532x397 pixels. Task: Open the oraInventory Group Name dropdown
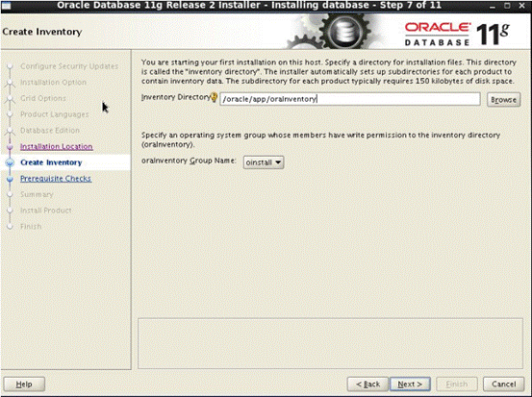pos(264,162)
